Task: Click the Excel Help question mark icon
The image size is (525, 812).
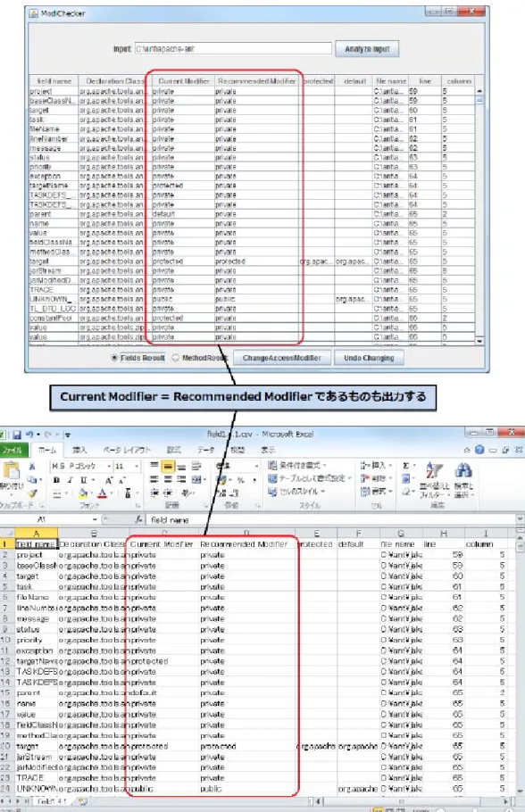Action: click(x=479, y=450)
